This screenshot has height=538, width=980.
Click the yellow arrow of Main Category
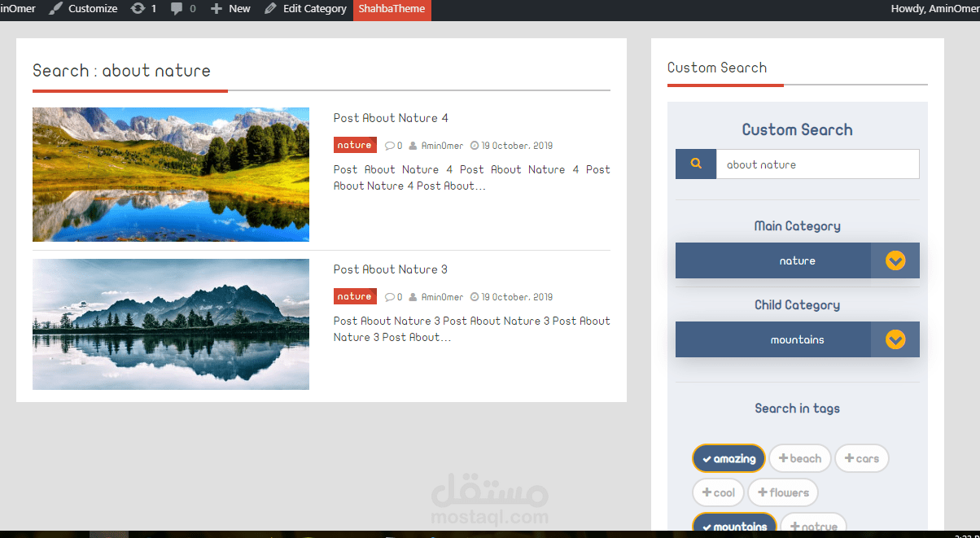tap(895, 260)
